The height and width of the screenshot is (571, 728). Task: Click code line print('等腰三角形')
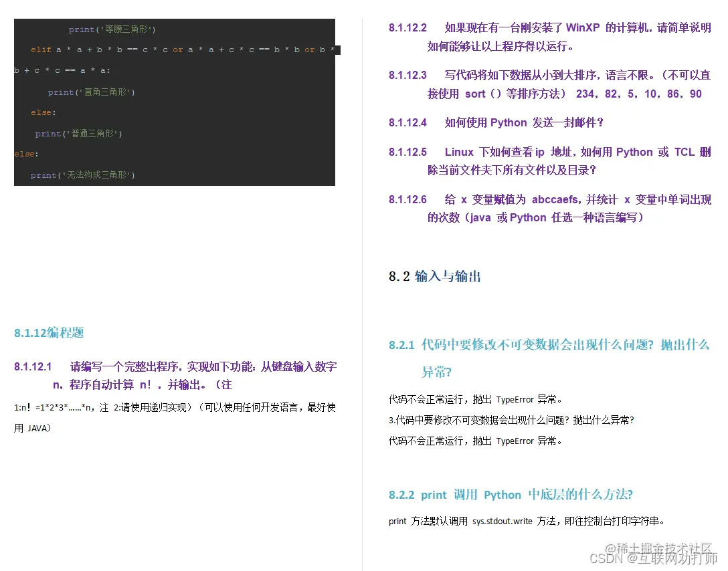(x=112, y=29)
